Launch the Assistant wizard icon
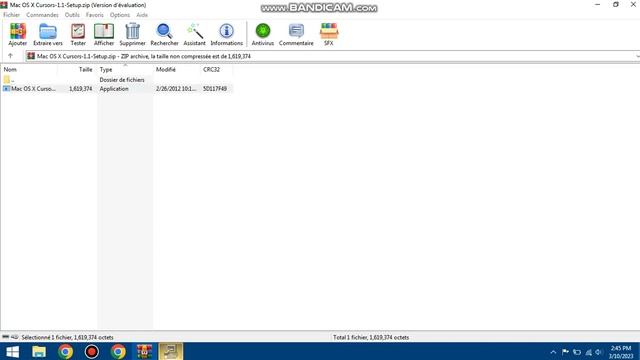Image resolution: width=640 pixels, height=360 pixels. [x=194, y=34]
